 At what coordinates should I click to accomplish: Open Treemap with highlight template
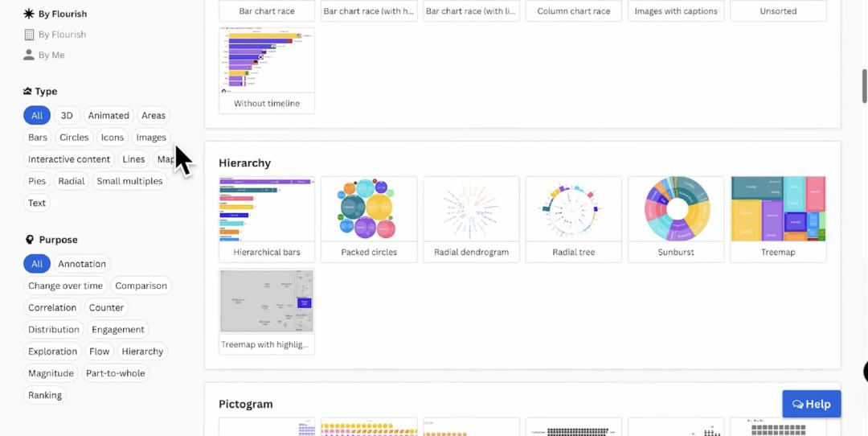pos(267,311)
